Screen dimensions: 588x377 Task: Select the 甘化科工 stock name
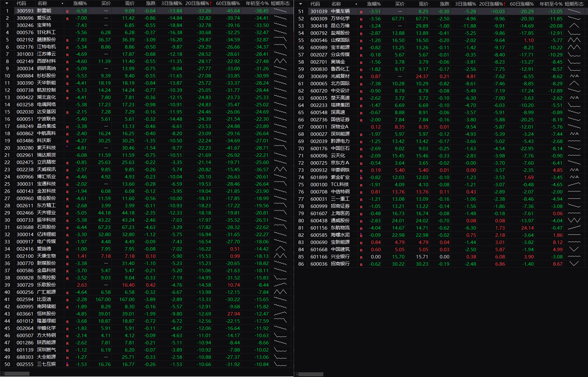click(46, 32)
